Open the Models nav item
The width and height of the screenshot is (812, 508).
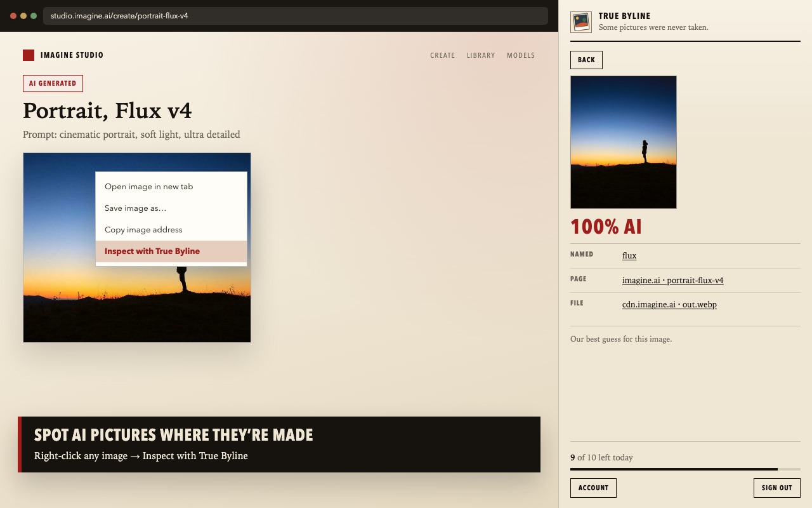coord(521,55)
